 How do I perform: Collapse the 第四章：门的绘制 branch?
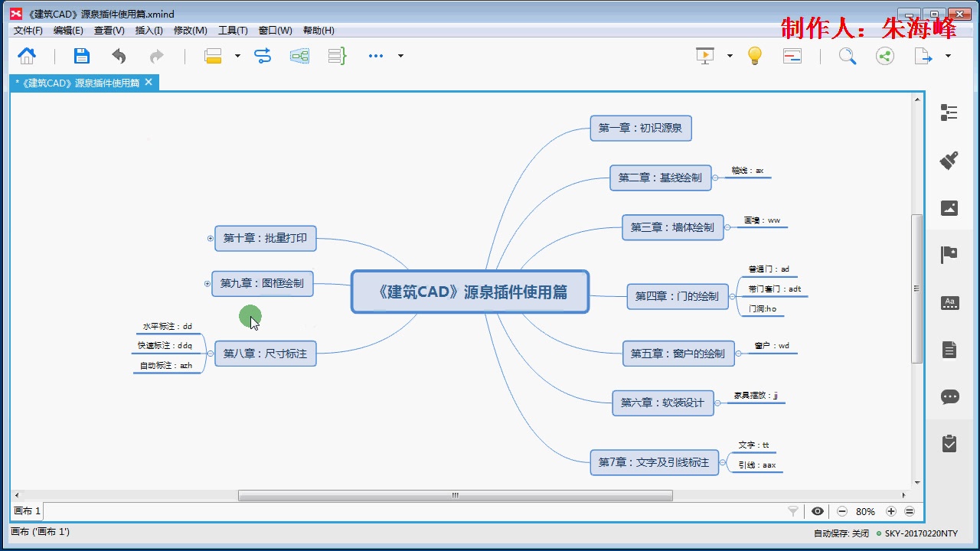click(x=732, y=296)
